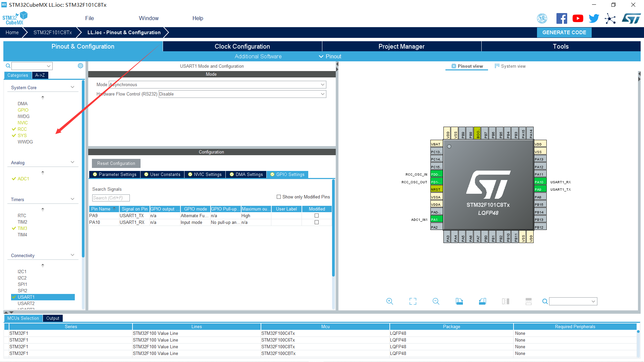The height and width of the screenshot is (362, 644).
Task: Select pin NRST on the chip
Action: pos(436,189)
